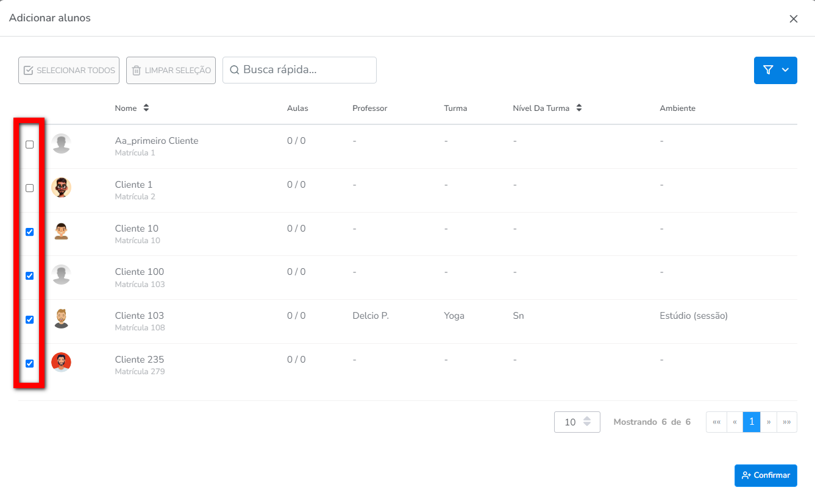Change page size with the 10 stepper
The height and width of the screenshot is (504, 815).
pos(586,422)
